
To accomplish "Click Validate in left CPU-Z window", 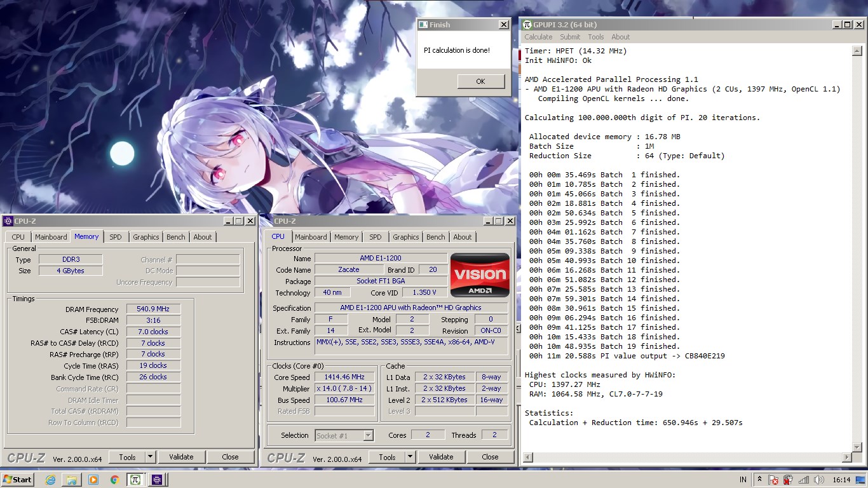I will click(181, 457).
